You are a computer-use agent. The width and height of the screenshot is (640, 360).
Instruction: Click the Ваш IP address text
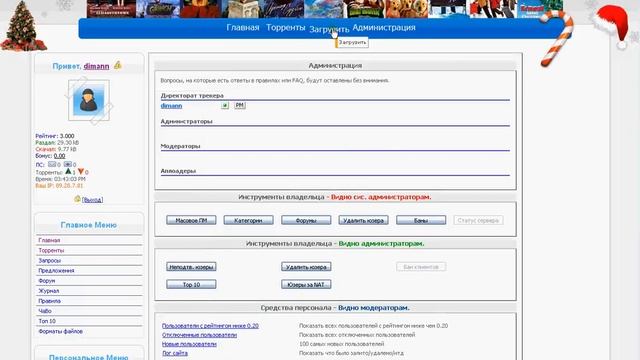(x=59, y=185)
